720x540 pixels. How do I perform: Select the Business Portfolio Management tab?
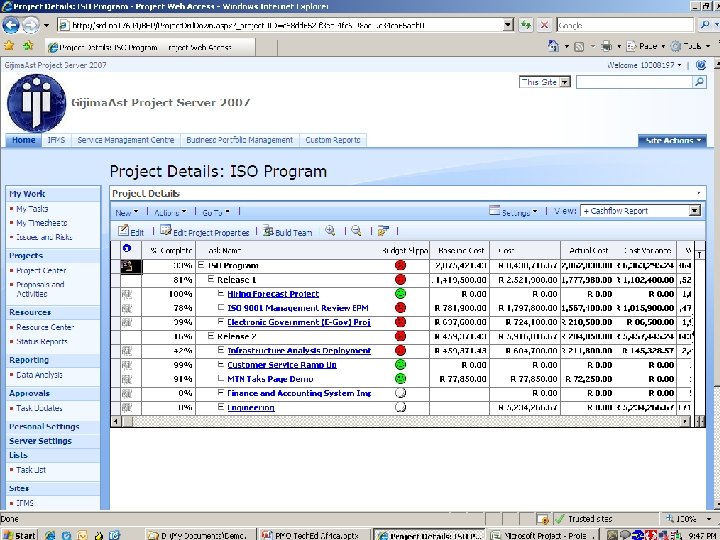pyautogui.click(x=239, y=140)
